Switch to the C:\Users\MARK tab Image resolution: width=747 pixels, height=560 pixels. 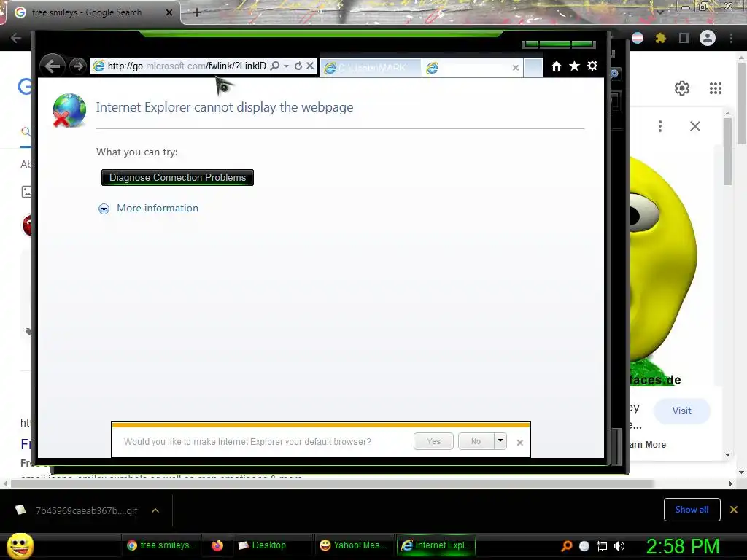371,68
